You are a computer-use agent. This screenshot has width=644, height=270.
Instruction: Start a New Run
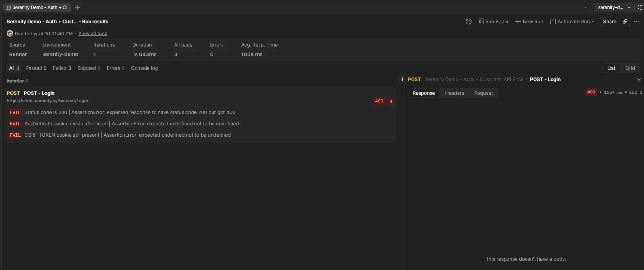[x=529, y=22]
